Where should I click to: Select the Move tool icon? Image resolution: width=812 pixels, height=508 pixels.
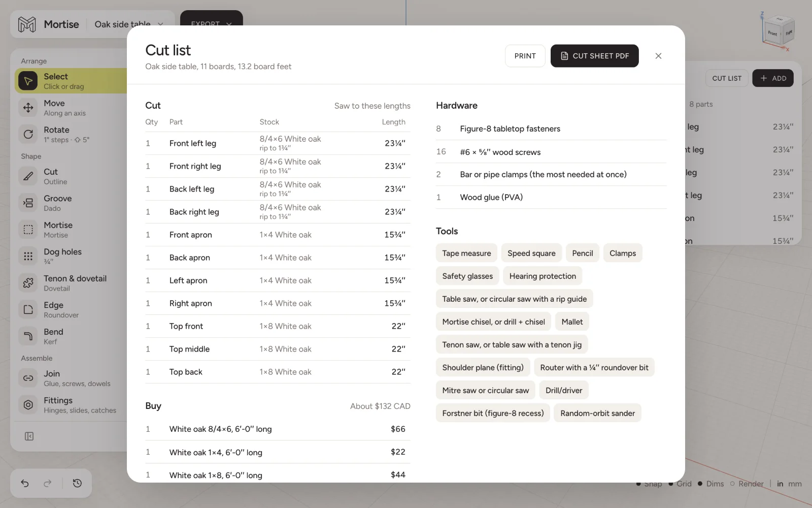pos(28,108)
